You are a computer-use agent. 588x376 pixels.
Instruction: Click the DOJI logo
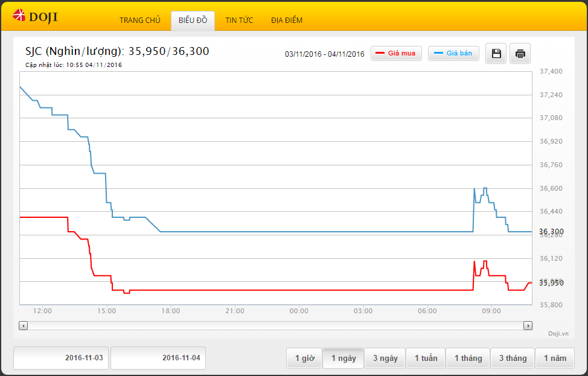35,16
